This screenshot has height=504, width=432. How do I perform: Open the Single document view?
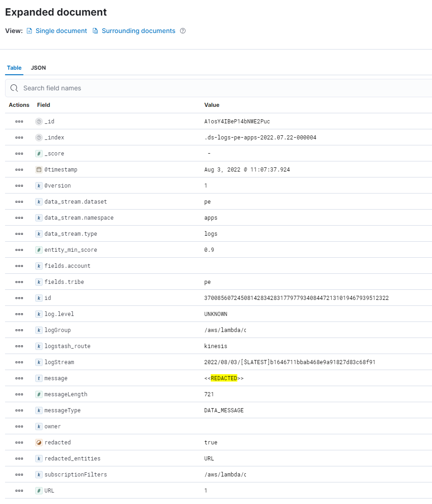point(61,31)
